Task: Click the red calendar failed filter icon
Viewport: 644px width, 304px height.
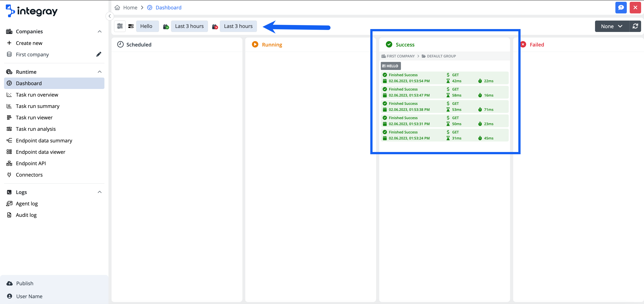Action: [215, 27]
